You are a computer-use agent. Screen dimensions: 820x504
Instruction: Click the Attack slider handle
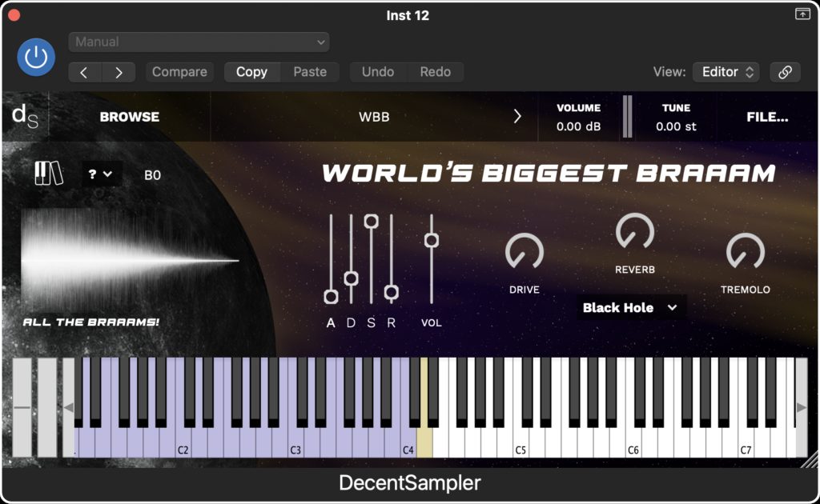[331, 297]
